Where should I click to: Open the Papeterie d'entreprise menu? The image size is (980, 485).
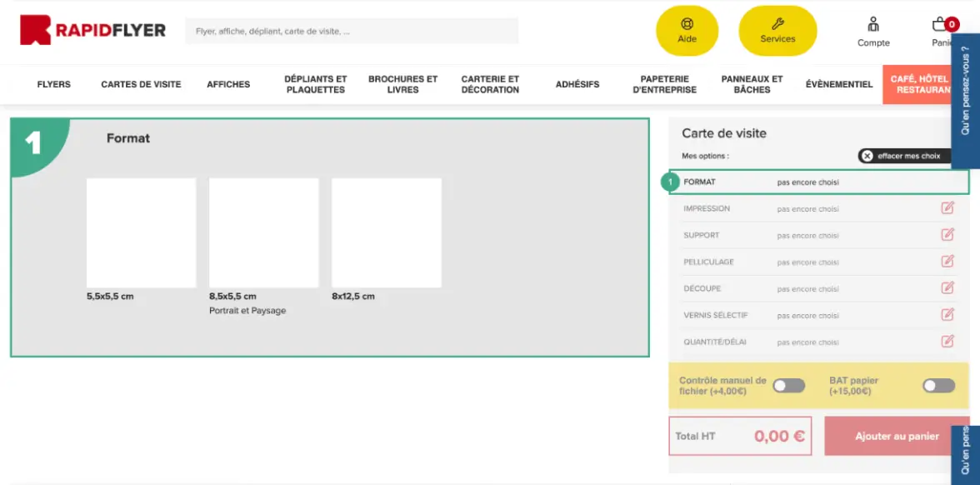664,84
